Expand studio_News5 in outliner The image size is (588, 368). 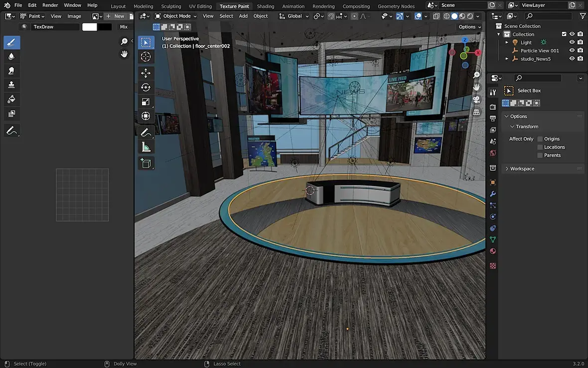[x=507, y=59]
